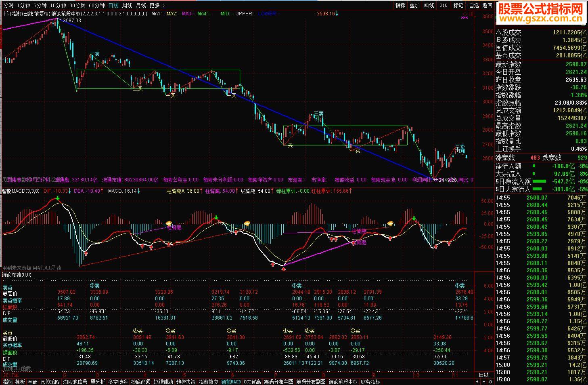The height and width of the screenshot is (385, 588).
Task: Select the 智能MACD indicator tab
Action: tap(231, 382)
